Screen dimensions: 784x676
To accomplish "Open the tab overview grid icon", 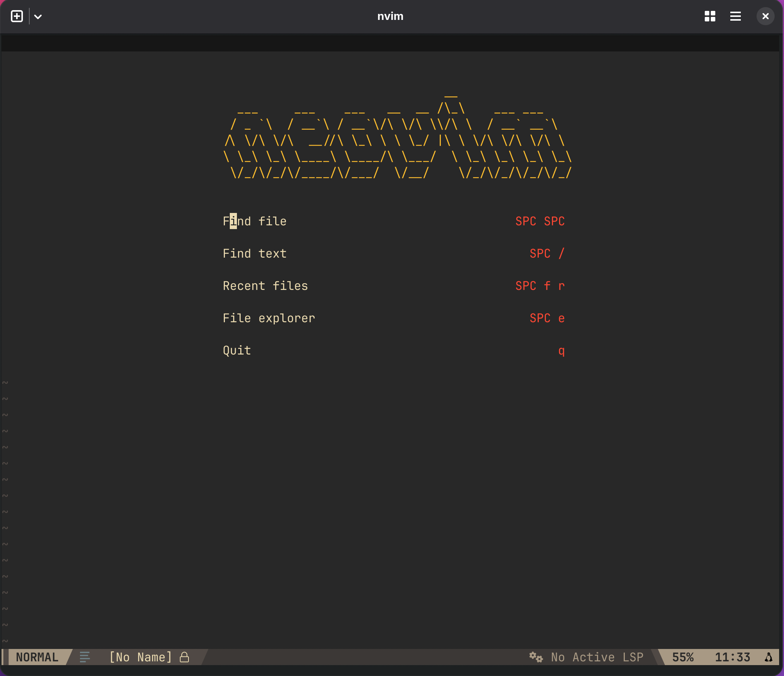I will (x=710, y=16).
